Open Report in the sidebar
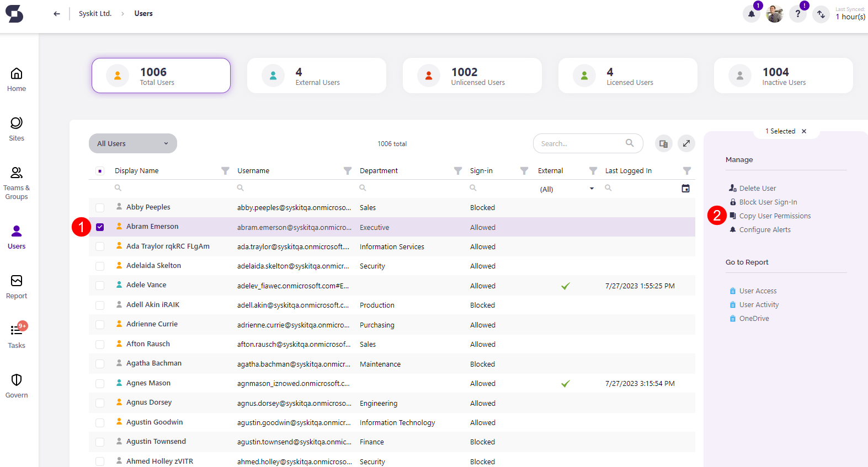 (17, 287)
